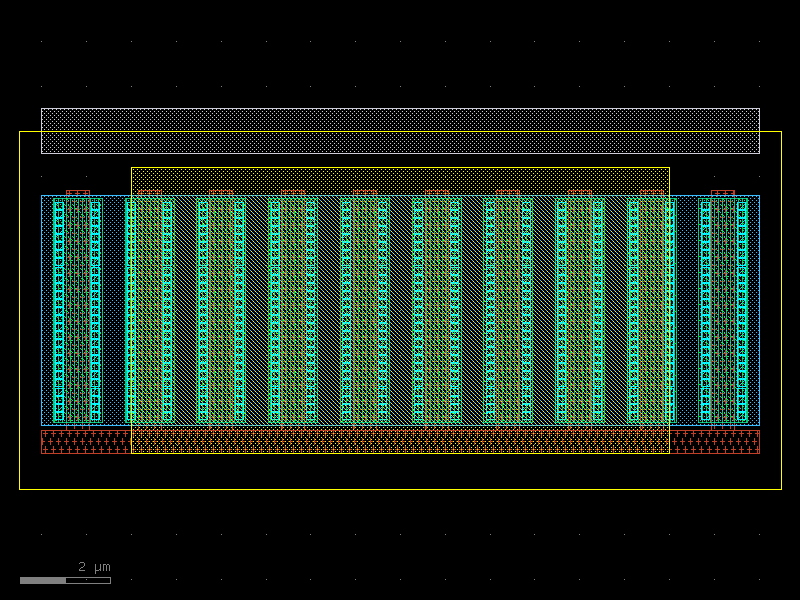Click the yellow hatched gap between the two center columns
The height and width of the screenshot is (600, 800).
click(x=401, y=310)
